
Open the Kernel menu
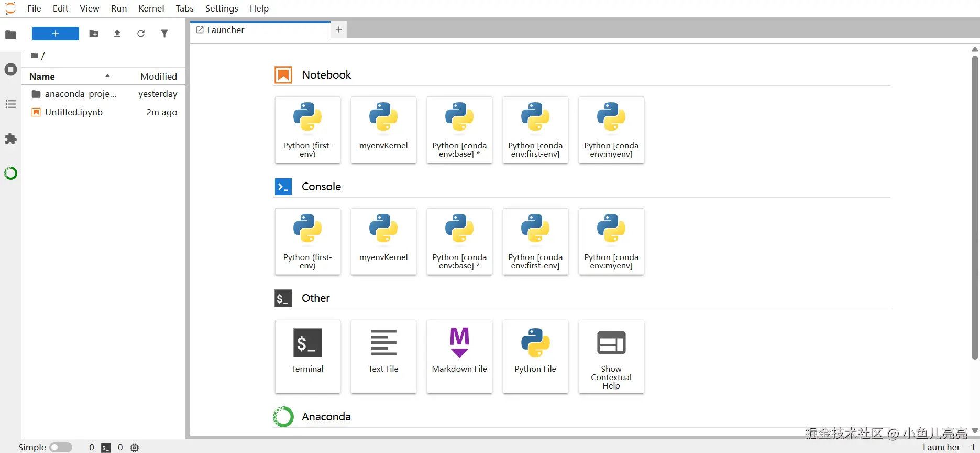[x=151, y=8]
